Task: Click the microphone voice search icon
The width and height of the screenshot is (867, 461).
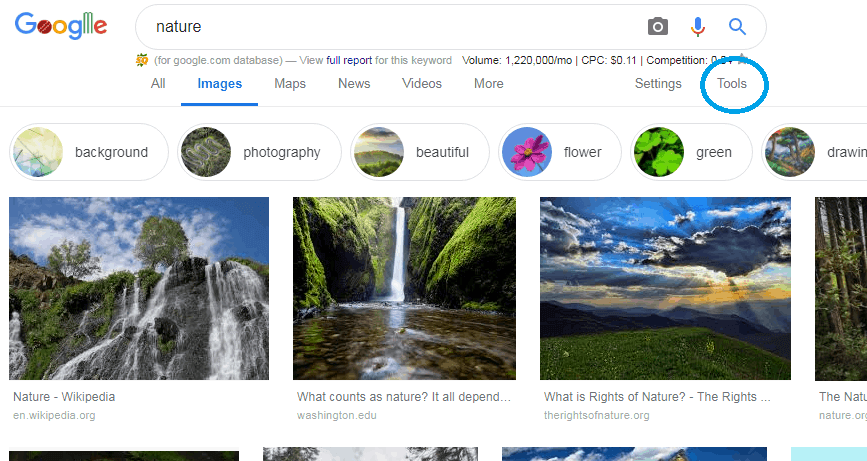Action: 697,27
